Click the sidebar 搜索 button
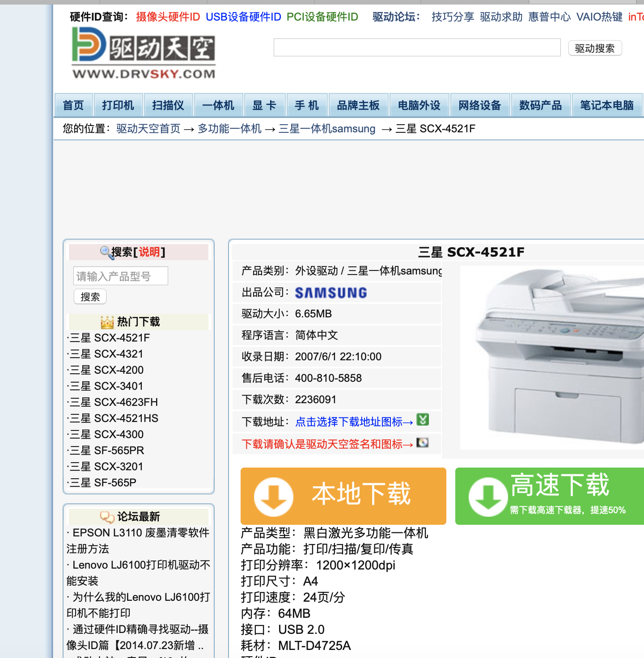 (90, 297)
